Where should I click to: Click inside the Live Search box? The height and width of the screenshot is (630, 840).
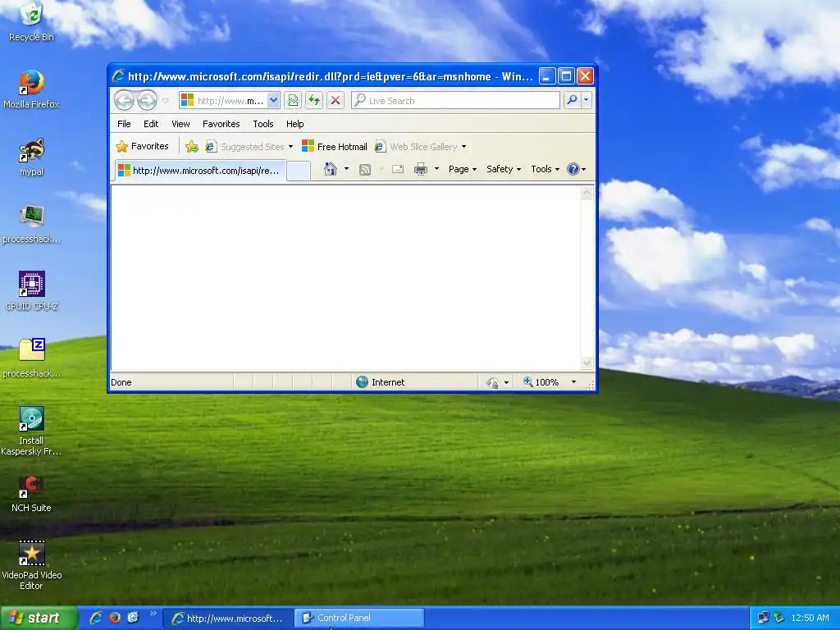click(455, 100)
